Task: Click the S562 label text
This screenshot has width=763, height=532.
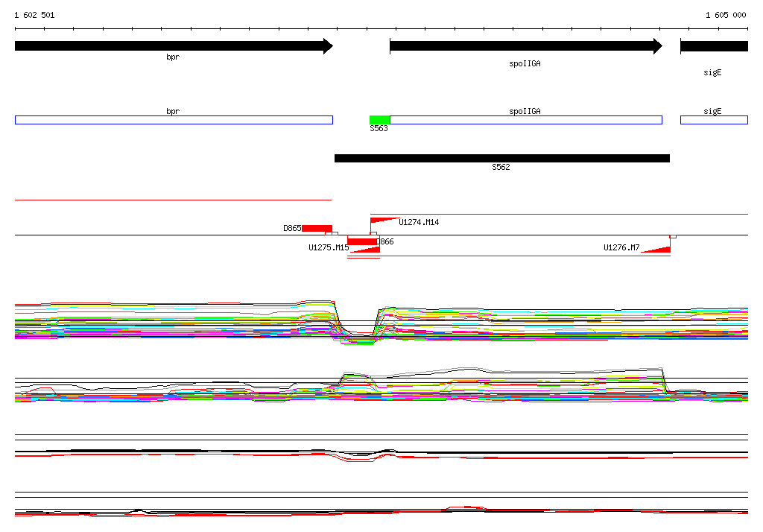Action: 501,167
